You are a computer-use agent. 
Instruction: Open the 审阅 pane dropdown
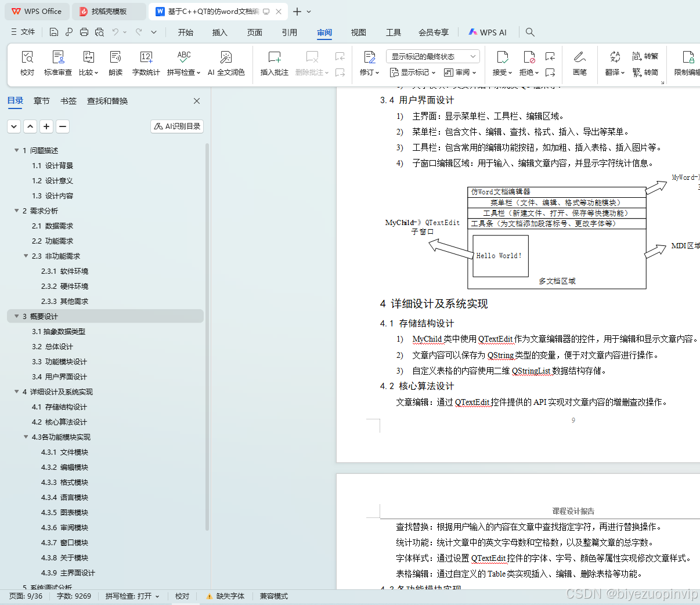(460, 73)
